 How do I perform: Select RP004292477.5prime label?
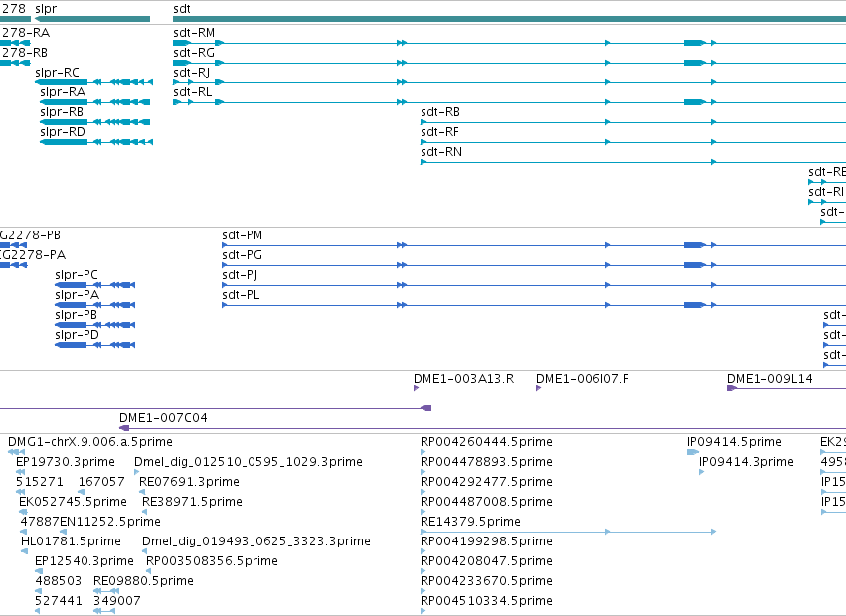(487, 482)
